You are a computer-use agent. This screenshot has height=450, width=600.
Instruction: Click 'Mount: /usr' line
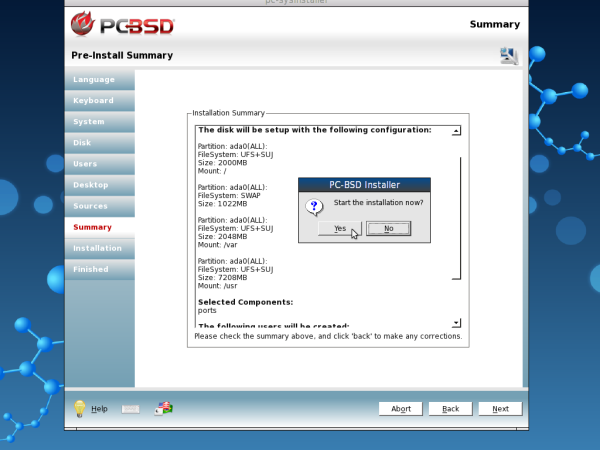217,286
